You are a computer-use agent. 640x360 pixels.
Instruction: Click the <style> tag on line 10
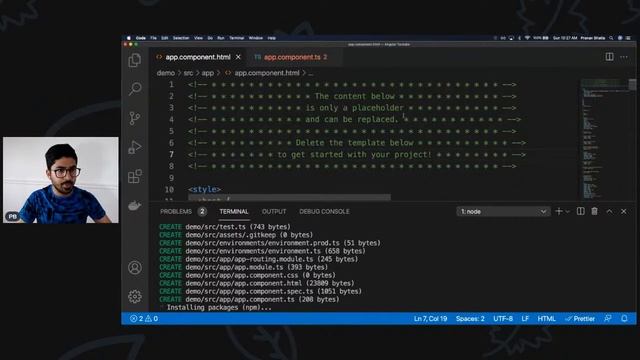tap(204, 189)
